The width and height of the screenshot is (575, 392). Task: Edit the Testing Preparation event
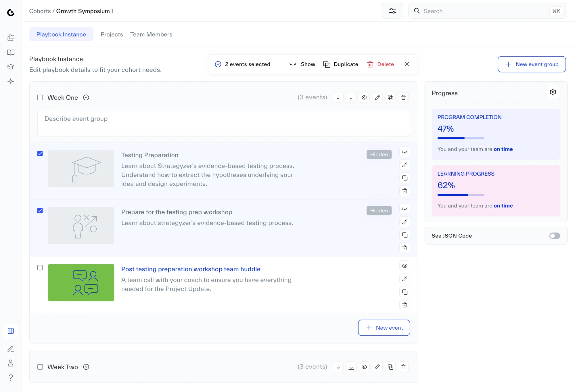coord(405,165)
